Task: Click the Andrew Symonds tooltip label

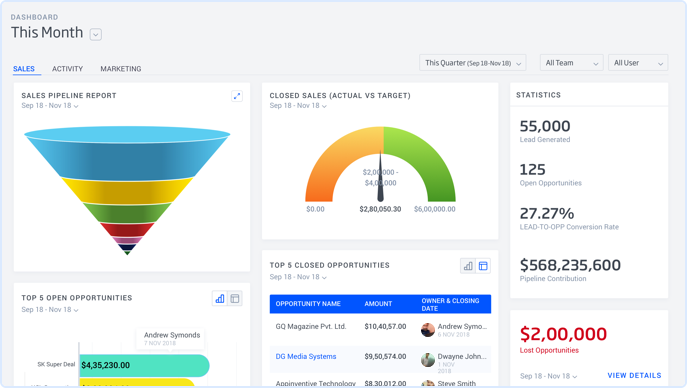Action: point(172,335)
